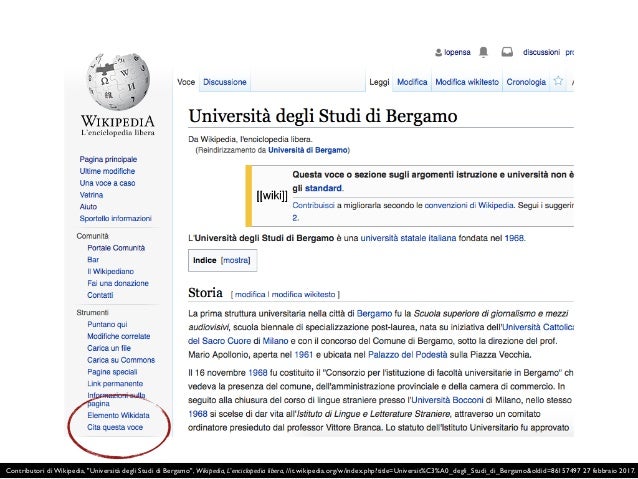Open the Discussione tab
Image resolution: width=638 pixels, height=479 pixels.
[x=225, y=82]
